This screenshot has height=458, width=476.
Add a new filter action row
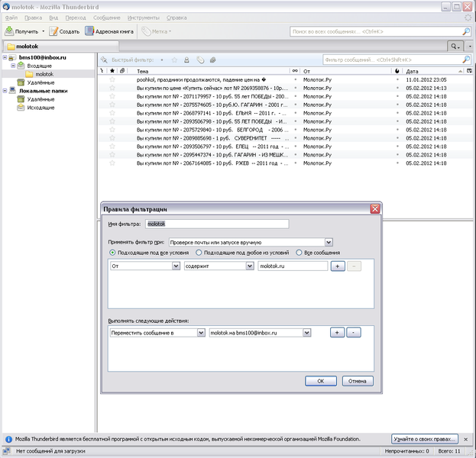coord(337,332)
